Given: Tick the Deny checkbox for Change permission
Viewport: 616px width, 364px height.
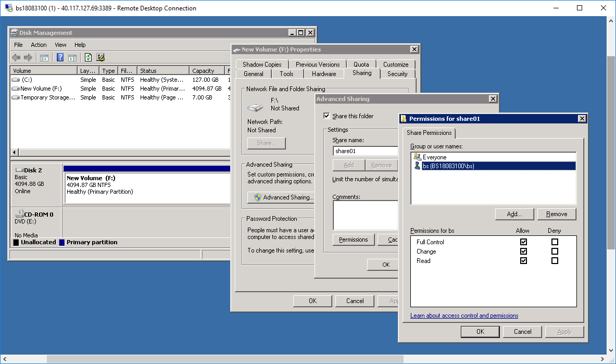Looking at the screenshot, I should (555, 252).
